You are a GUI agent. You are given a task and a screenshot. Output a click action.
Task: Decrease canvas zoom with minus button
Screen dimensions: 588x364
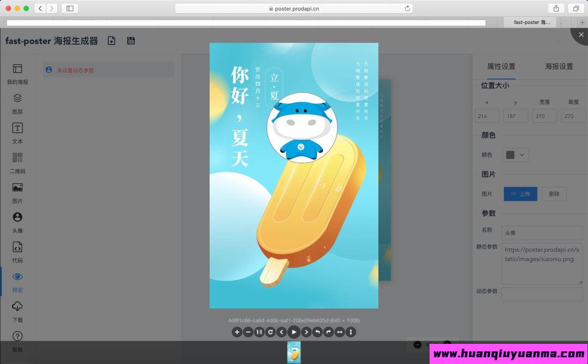418,344
